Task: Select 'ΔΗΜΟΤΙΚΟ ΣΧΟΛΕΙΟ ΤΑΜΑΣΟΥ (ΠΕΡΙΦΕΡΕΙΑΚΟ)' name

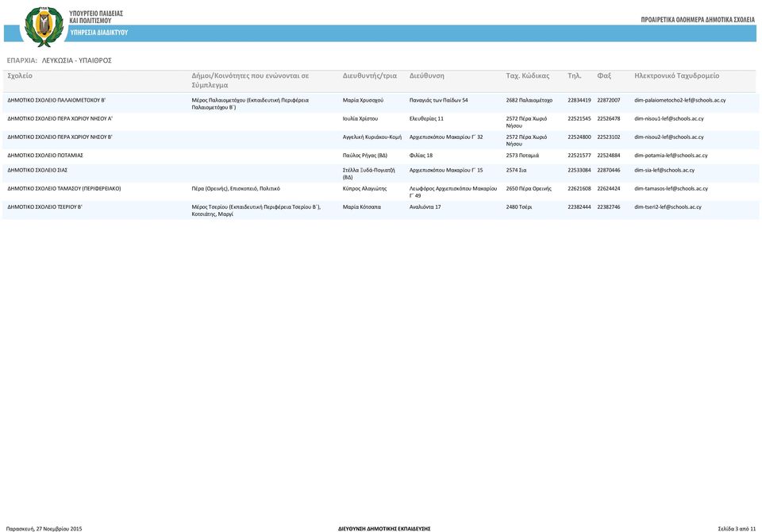Action: click(x=64, y=189)
